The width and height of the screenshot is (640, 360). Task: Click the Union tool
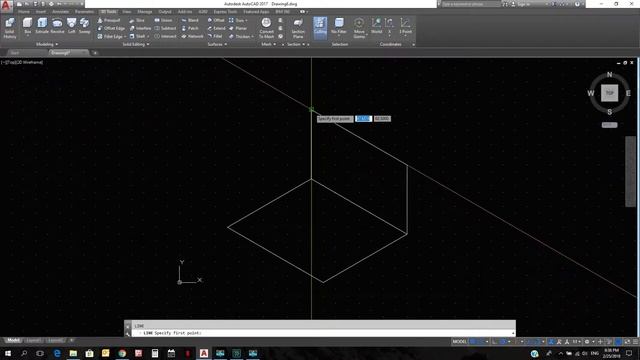[x=163, y=20]
